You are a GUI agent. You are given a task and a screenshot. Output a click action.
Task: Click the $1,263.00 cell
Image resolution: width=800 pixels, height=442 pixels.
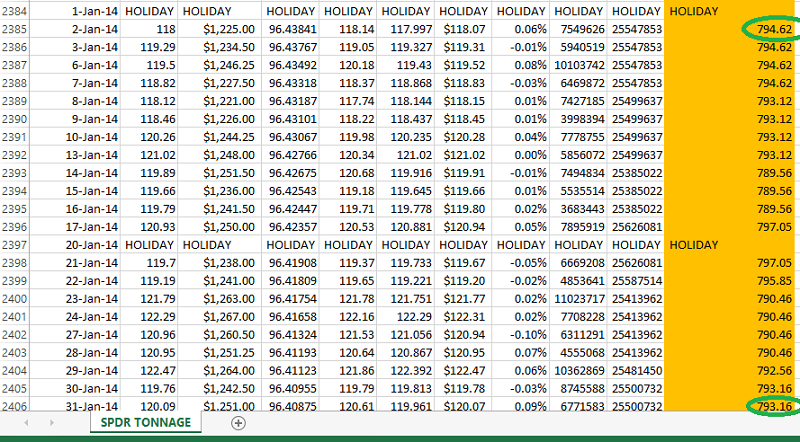(219, 299)
